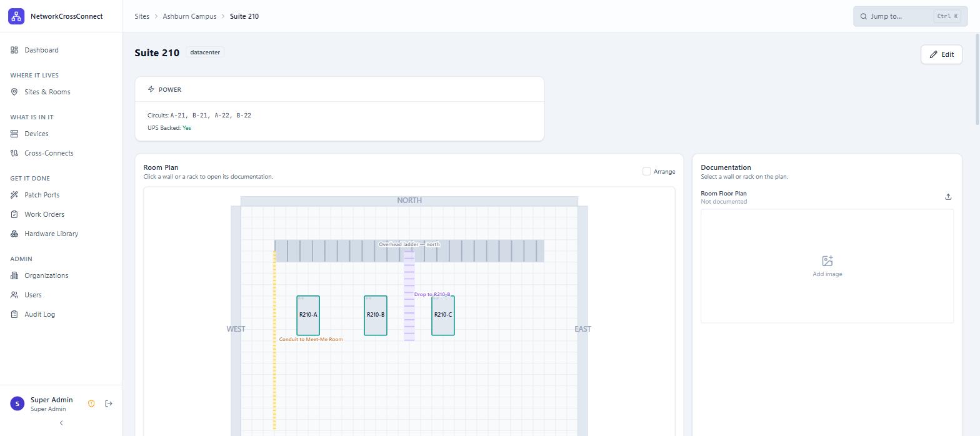This screenshot has width=980, height=436.
Task: Go to Ashburn Campus breadcrumb
Action: click(x=189, y=16)
